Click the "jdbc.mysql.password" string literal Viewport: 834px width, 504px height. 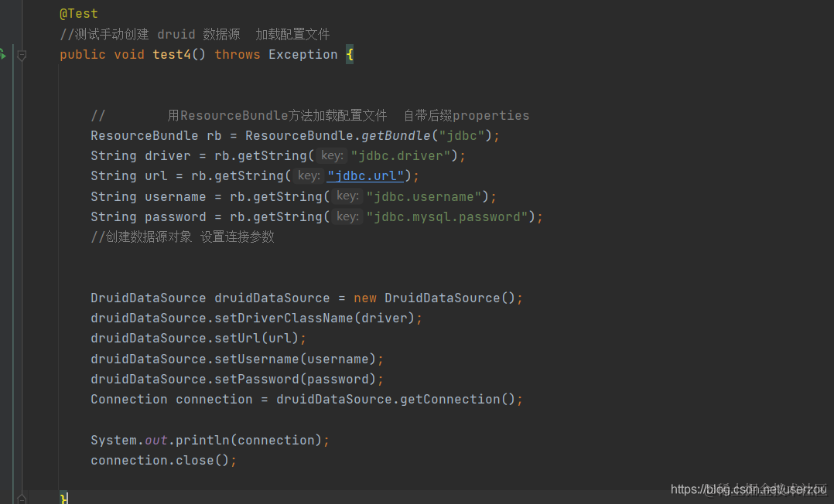tap(447, 217)
